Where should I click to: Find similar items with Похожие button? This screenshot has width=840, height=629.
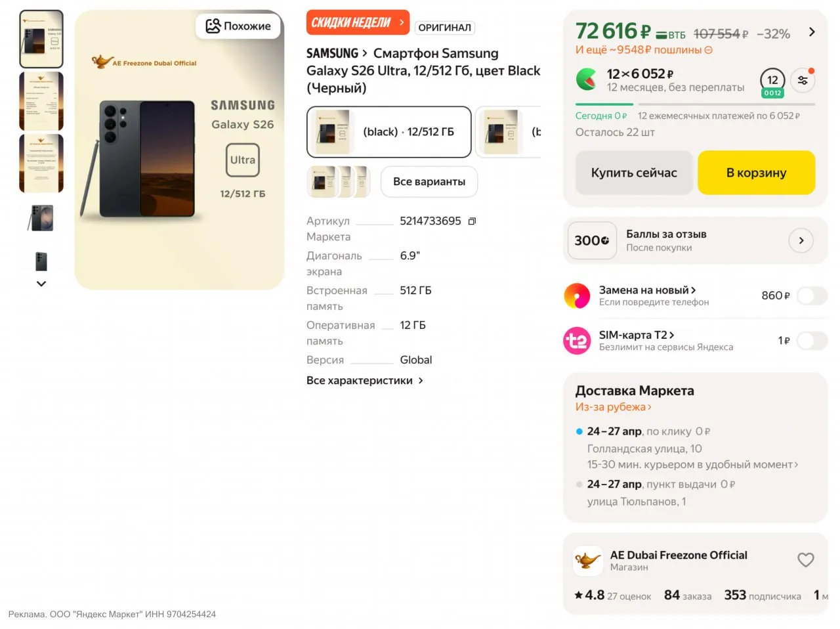tap(238, 26)
